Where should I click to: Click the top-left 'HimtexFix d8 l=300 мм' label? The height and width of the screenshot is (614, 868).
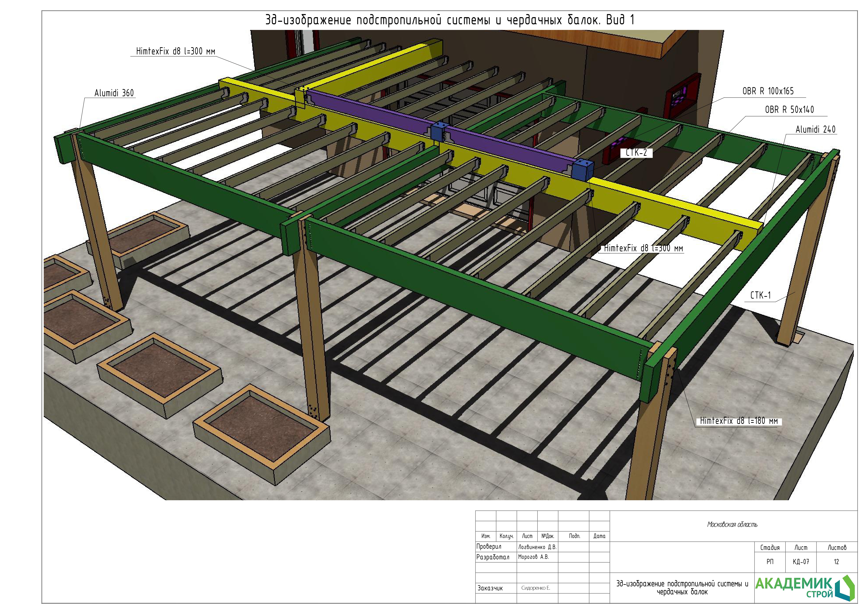[x=175, y=51]
